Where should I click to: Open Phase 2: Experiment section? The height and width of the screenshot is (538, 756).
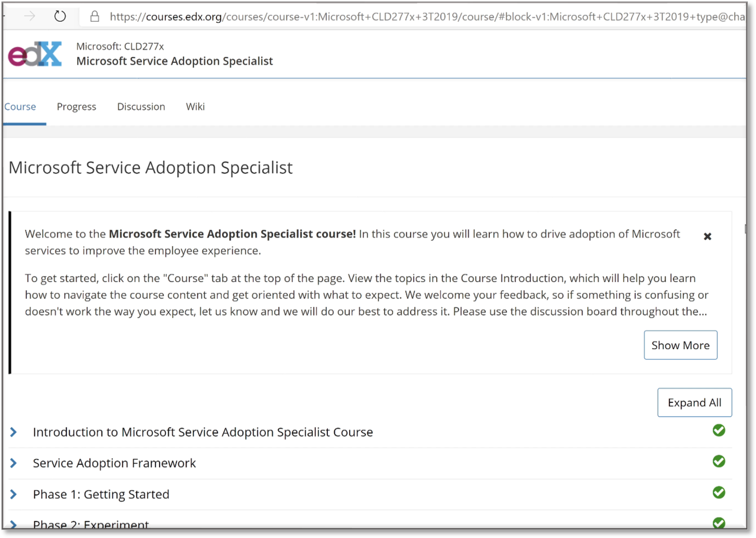91,524
